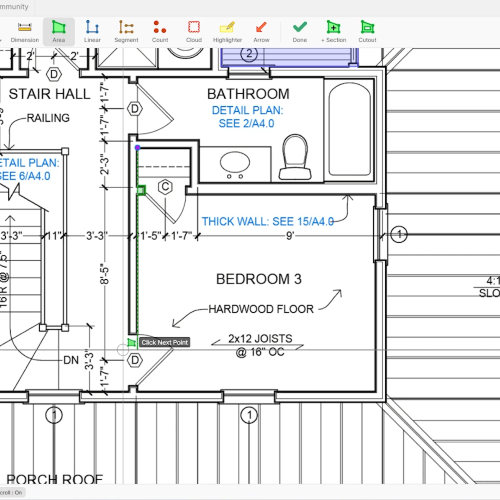Click the green flag point marker
500x500 pixels.
[x=132, y=342]
